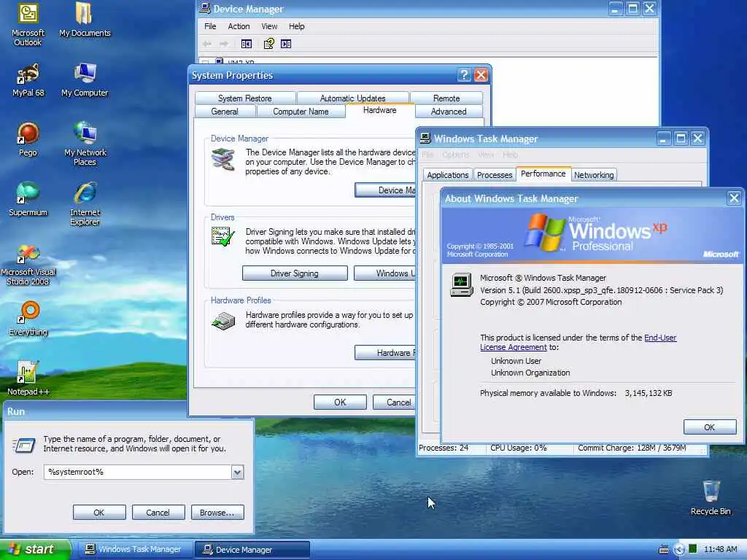Switch to the Remote tab
Image resolution: width=747 pixels, height=560 pixels.
446,98
